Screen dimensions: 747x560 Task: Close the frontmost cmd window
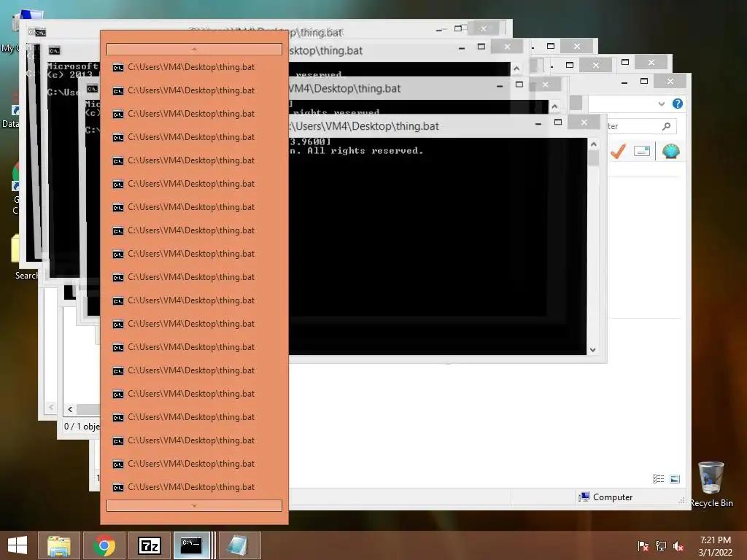click(584, 122)
